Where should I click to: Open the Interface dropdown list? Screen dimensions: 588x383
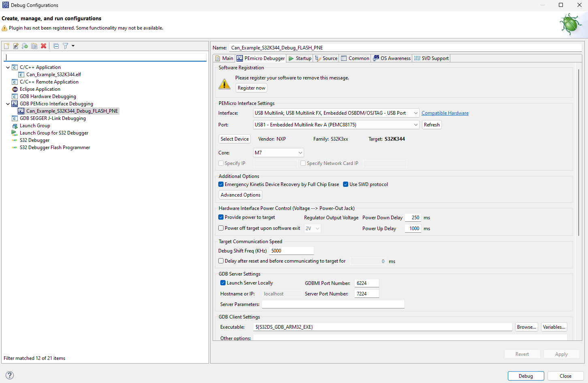point(415,113)
